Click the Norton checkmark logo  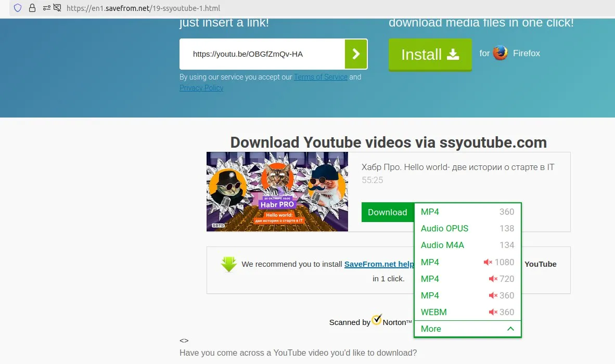tap(377, 319)
